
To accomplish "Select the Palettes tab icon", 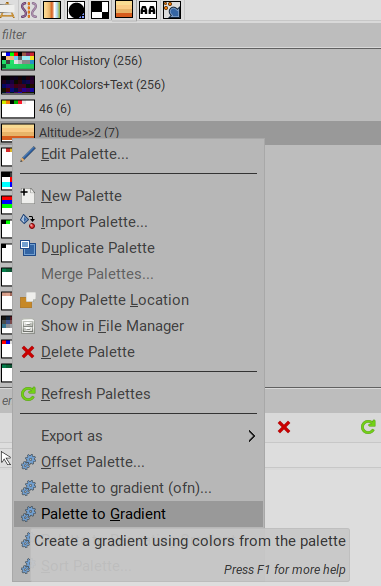I will point(124,9).
